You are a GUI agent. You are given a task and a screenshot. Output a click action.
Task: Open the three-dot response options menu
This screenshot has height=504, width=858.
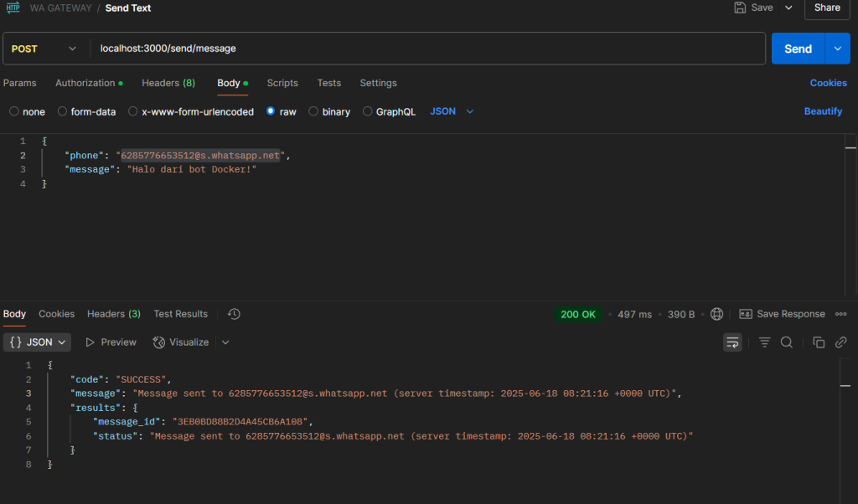coord(840,314)
